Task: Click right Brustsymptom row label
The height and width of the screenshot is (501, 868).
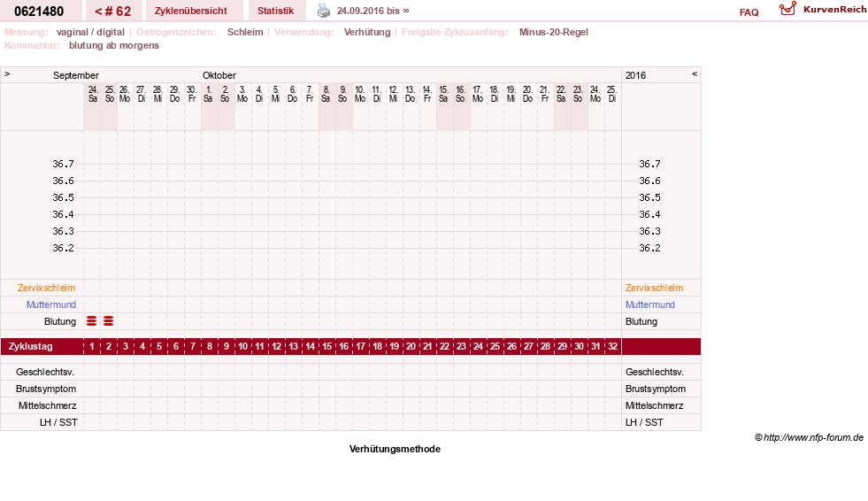Action: 656,389
